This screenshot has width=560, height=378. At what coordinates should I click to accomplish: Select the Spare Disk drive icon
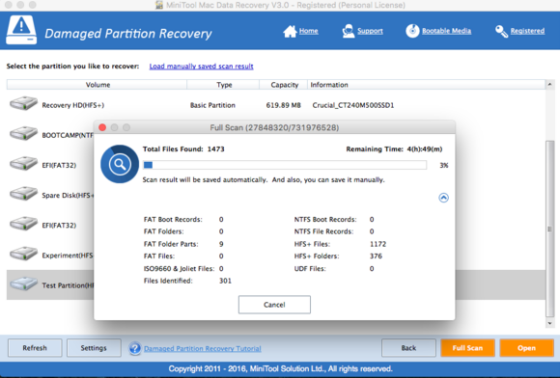click(x=24, y=194)
